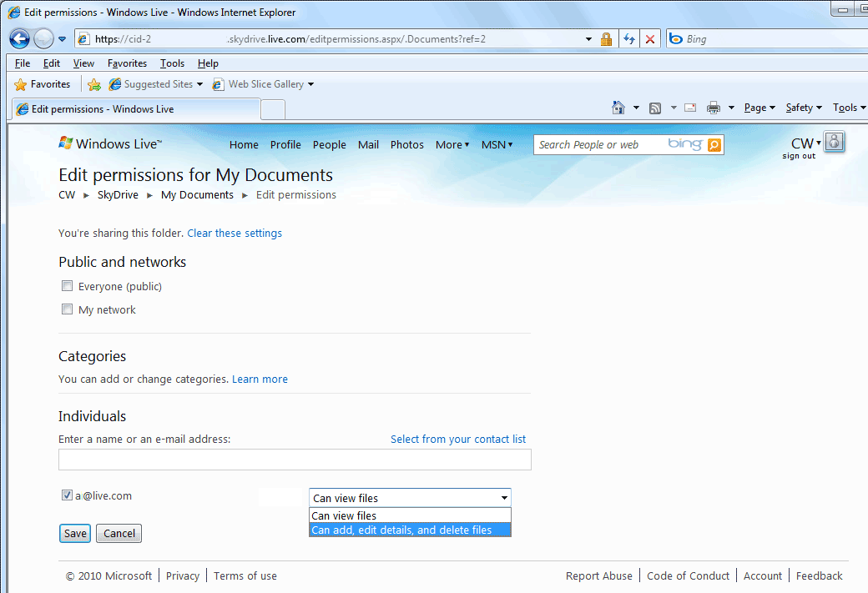Click the Print icon
The width and height of the screenshot is (868, 593).
[714, 108]
